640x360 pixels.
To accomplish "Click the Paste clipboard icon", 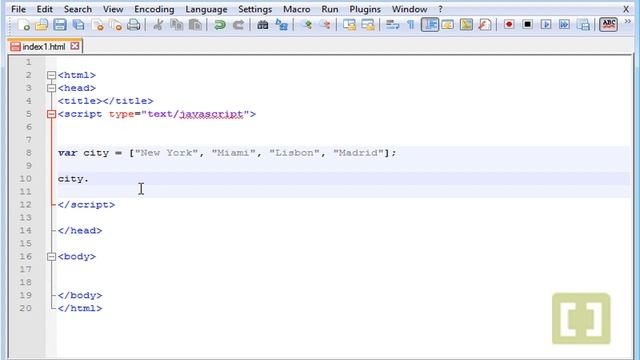I will (x=196, y=25).
